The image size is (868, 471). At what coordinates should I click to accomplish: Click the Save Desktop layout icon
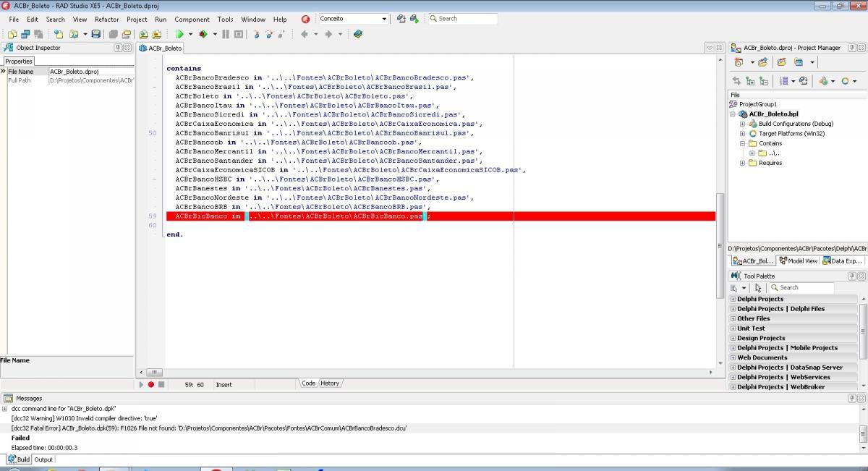point(401,19)
